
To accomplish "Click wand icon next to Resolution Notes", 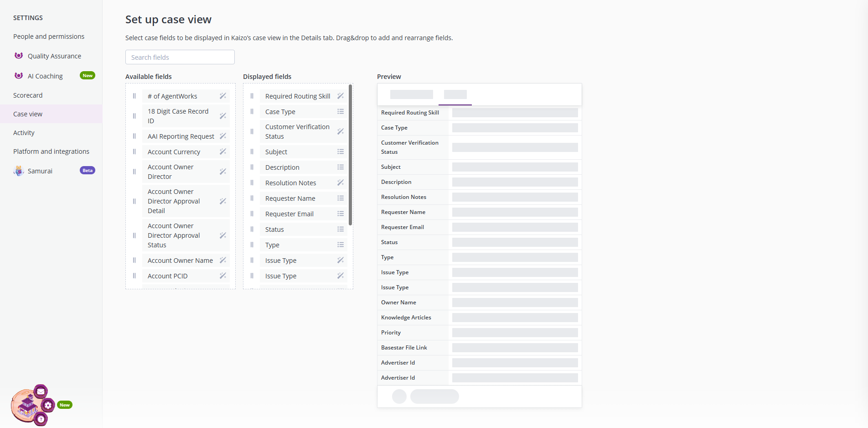I will [341, 183].
